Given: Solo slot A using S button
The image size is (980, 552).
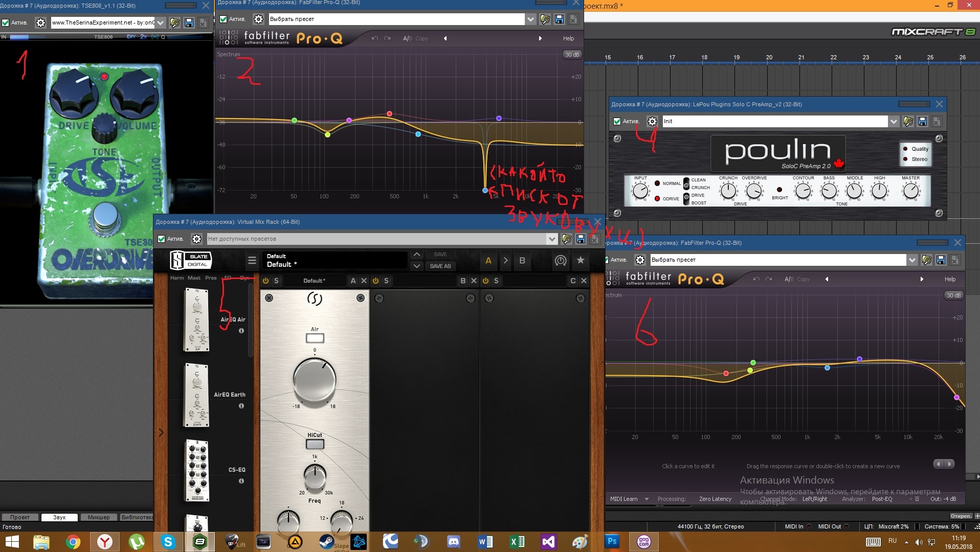Looking at the screenshot, I should (x=276, y=281).
